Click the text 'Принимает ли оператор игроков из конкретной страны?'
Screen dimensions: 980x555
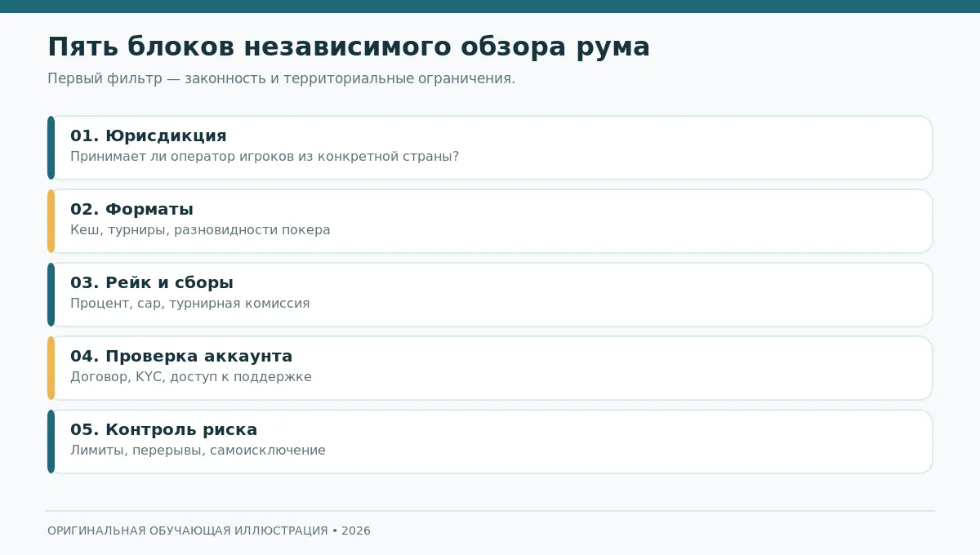tap(265, 157)
